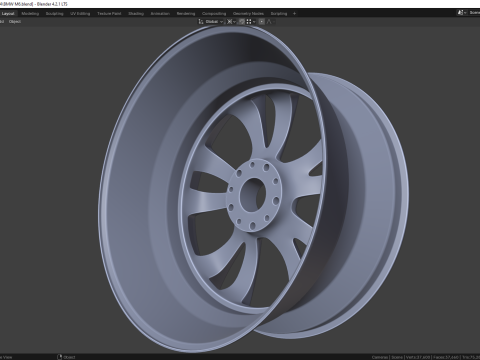Open the Object menu in viewport header
This screenshot has height=360, width=480.
pyautogui.click(x=15, y=22)
